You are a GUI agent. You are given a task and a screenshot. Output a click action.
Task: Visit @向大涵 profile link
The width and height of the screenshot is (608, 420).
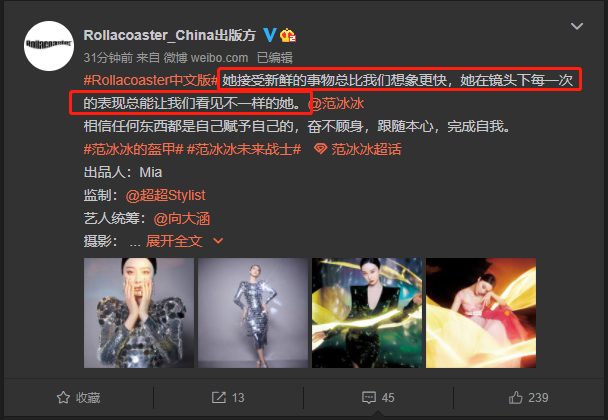coord(182,219)
